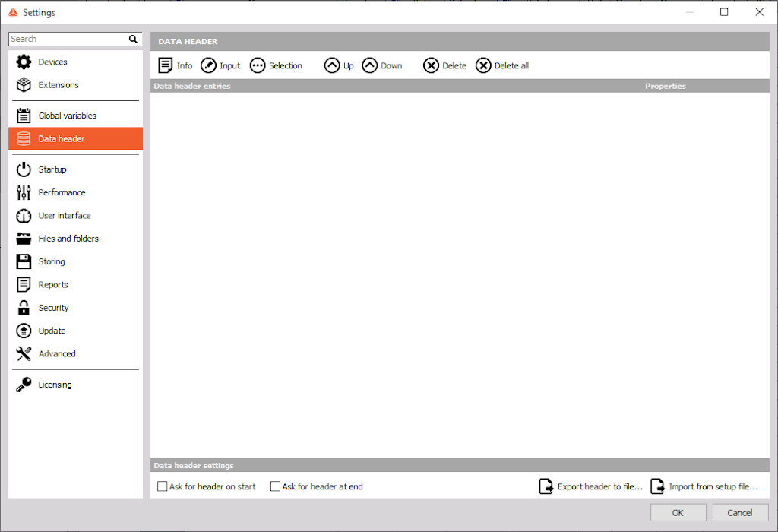The width and height of the screenshot is (778, 532).
Task: Go to User interface label
Action: pyautogui.click(x=65, y=216)
